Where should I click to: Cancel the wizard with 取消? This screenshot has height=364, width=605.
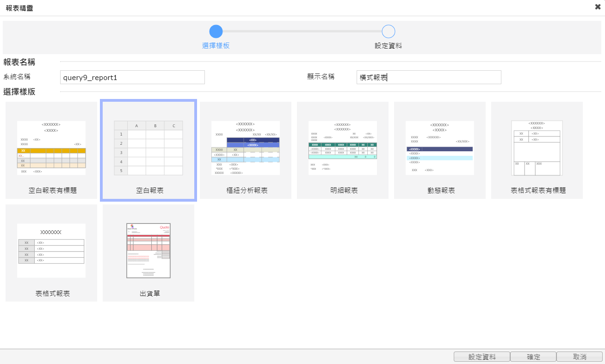580,357
